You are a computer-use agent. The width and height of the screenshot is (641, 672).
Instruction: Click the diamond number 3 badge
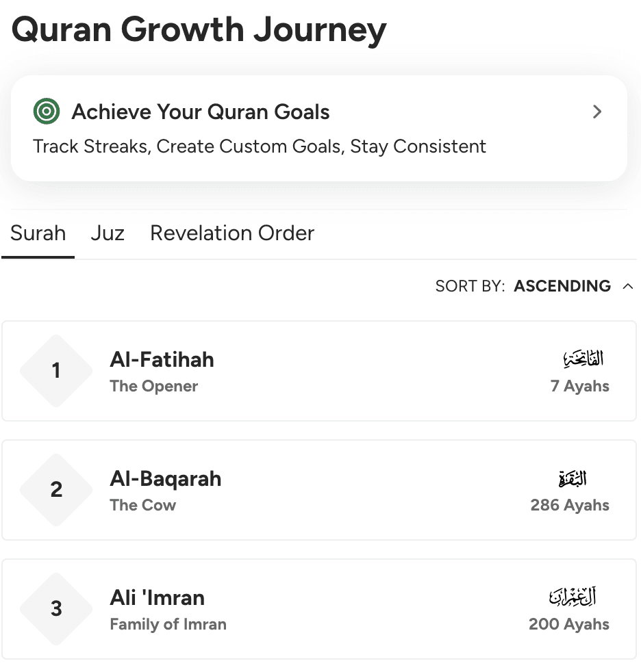click(56, 609)
